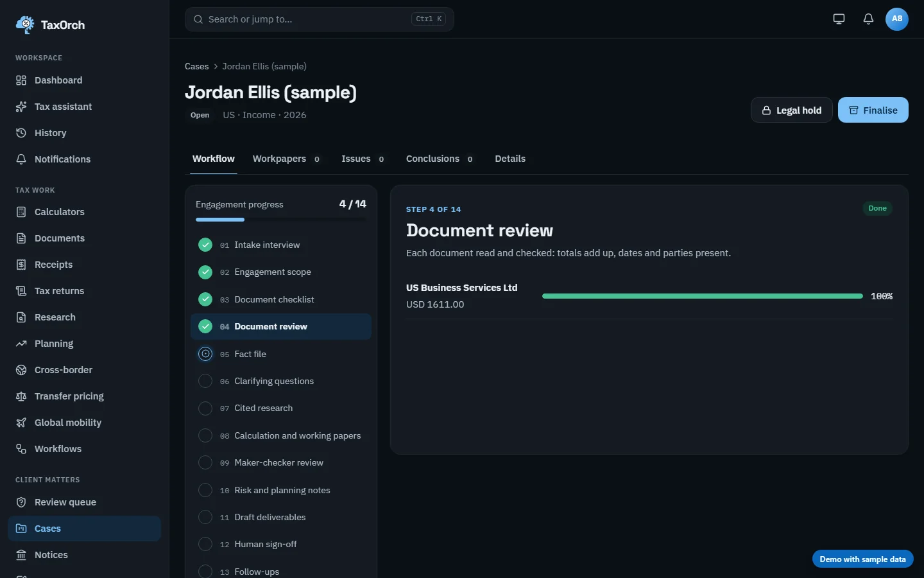Click the monitor display icon in top bar
The width and height of the screenshot is (924, 578).
[x=839, y=19]
